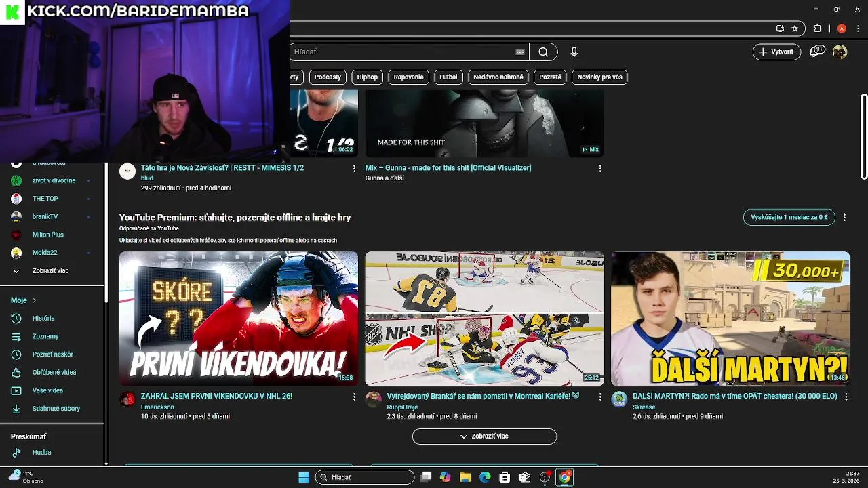Open Zoznamy playlists in the sidebar
The image size is (868, 488).
(x=51, y=336)
